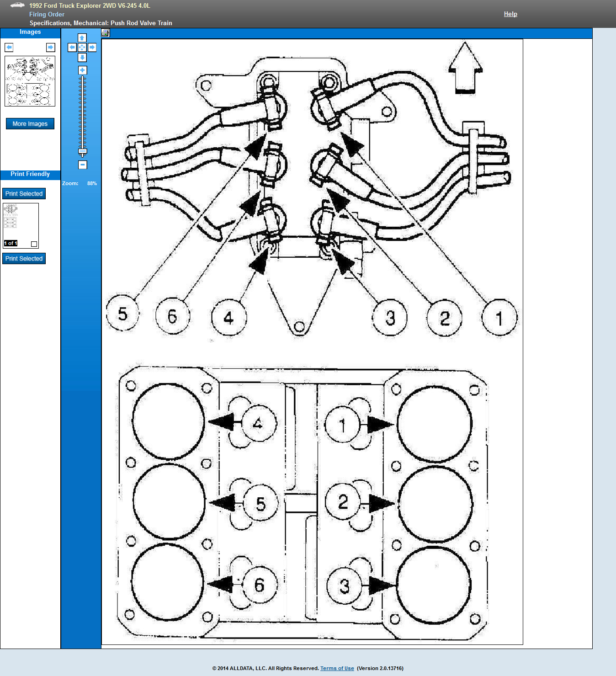Open the Help link
This screenshot has width=616, height=676.
pos(510,14)
